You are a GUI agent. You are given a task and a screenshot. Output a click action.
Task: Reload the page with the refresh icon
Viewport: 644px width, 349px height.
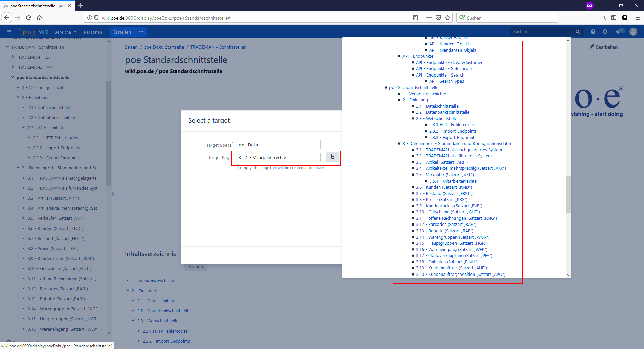[x=29, y=18]
